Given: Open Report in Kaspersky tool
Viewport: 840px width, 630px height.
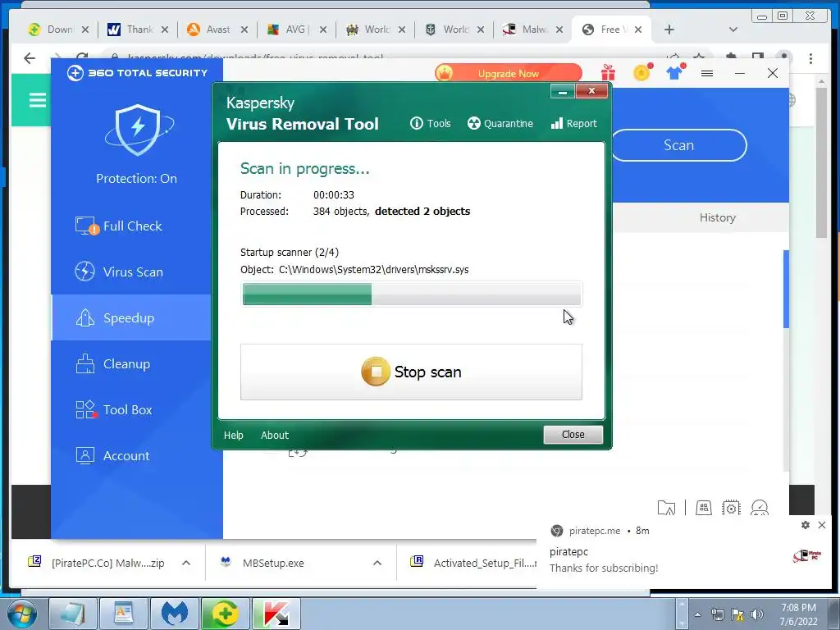Looking at the screenshot, I should coord(573,124).
